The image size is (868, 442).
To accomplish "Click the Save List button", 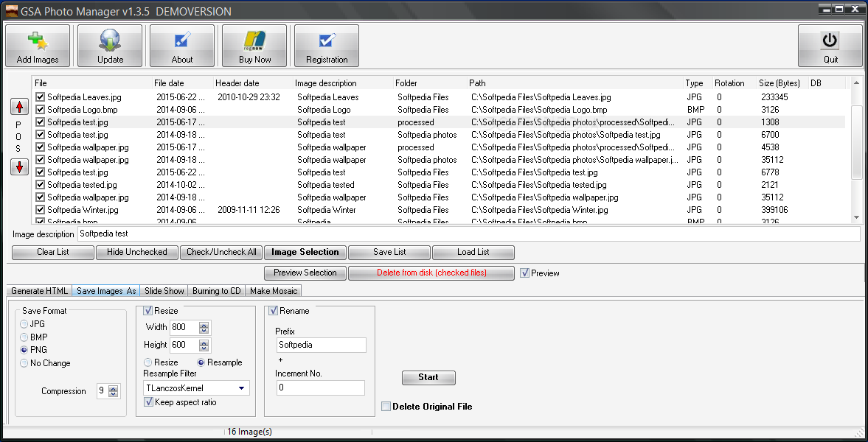I will pos(389,252).
